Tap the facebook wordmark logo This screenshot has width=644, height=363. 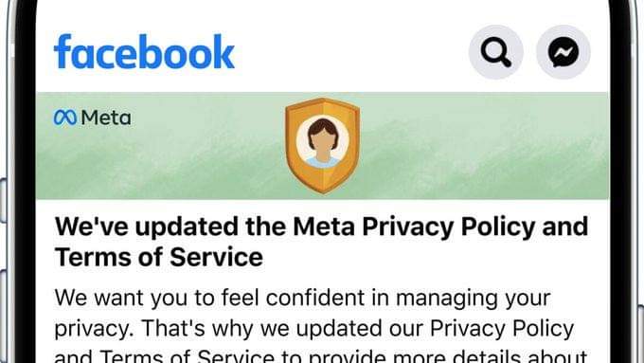(144, 52)
